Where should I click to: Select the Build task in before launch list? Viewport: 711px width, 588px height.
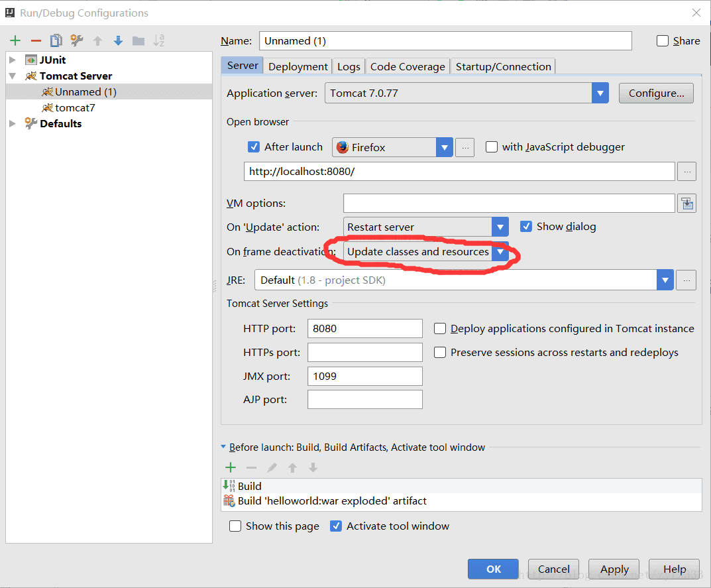pos(461,486)
